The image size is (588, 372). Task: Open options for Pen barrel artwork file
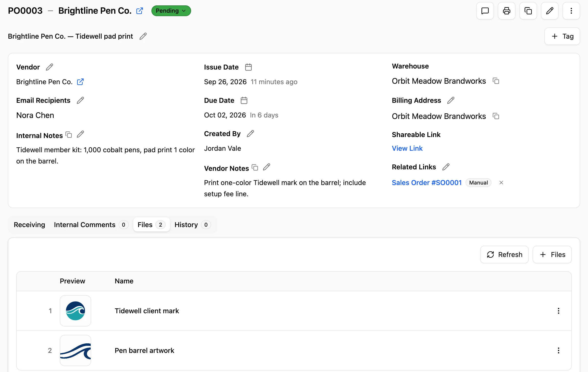coord(559,350)
